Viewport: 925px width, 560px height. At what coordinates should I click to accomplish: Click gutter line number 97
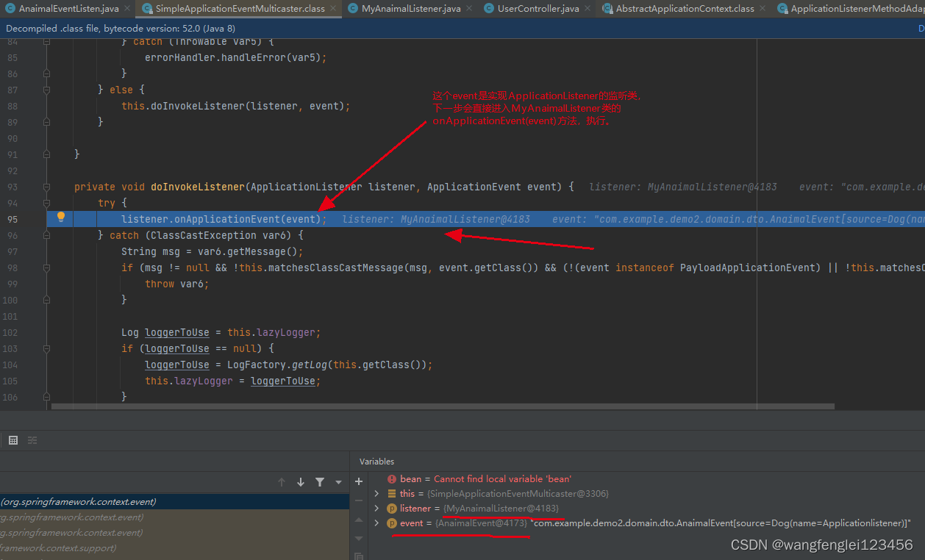(12, 251)
